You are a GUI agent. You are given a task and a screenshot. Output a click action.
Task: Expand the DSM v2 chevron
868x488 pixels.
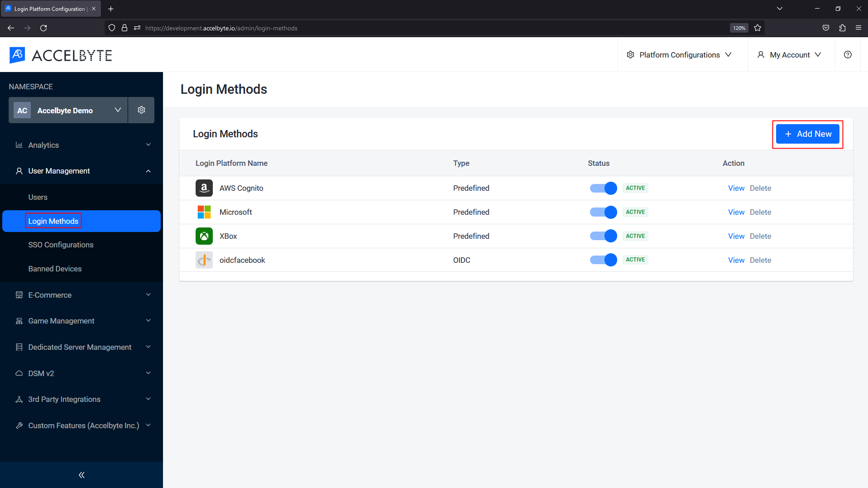(148, 373)
